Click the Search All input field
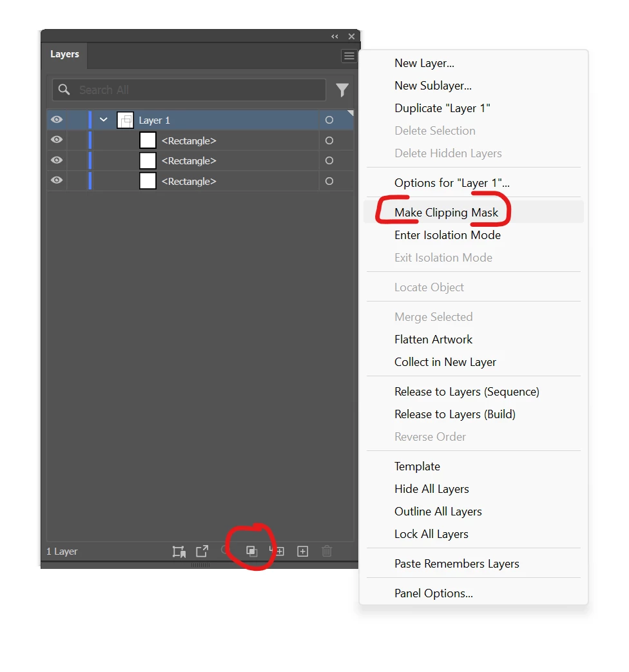Viewport: 629px width, 672px height. pos(189,90)
